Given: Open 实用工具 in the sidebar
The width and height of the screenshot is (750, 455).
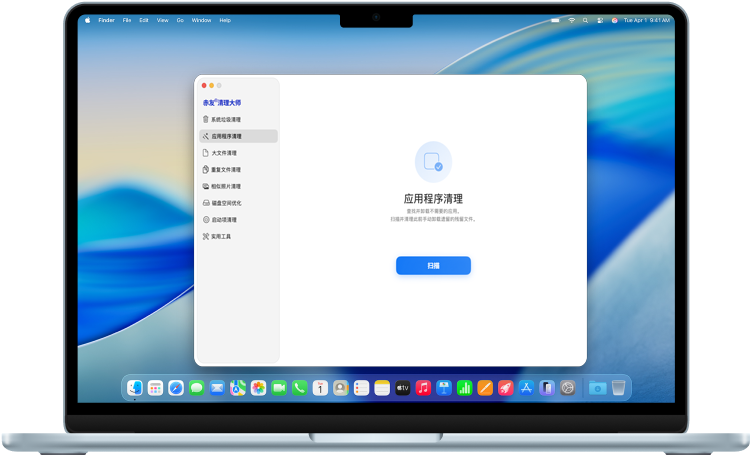Looking at the screenshot, I should [x=220, y=236].
